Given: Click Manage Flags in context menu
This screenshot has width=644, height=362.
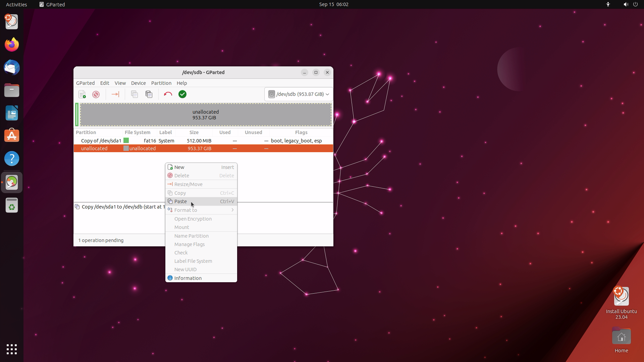Looking at the screenshot, I should pyautogui.click(x=201, y=244).
